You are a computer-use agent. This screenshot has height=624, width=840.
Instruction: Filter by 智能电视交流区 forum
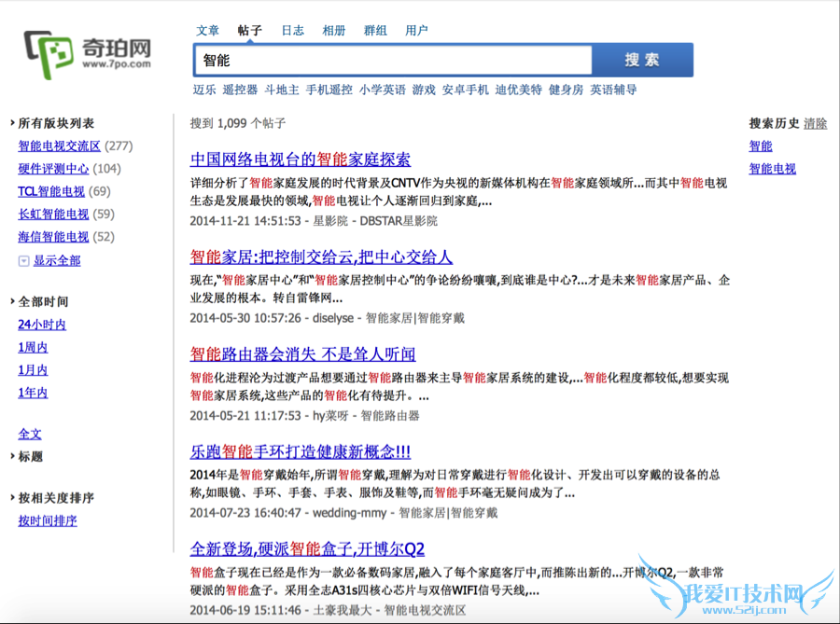59,146
